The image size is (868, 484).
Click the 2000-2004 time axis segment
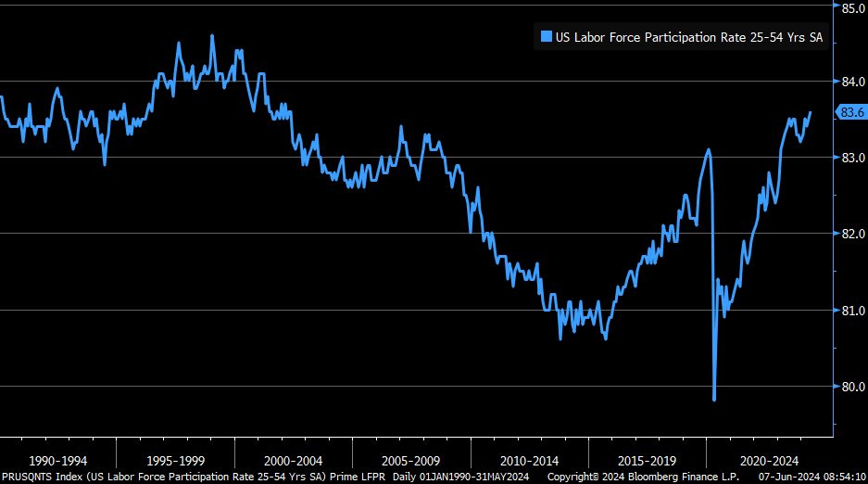pyautogui.click(x=294, y=460)
